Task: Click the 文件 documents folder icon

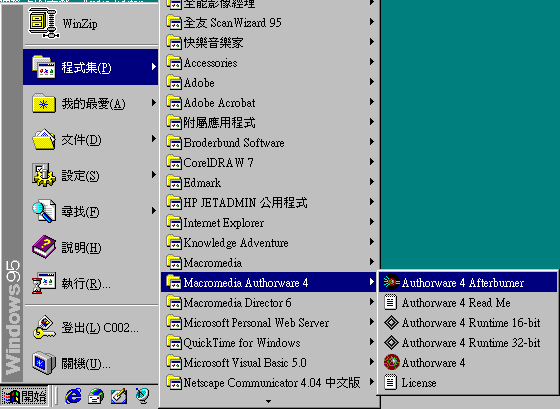Action: 44,139
